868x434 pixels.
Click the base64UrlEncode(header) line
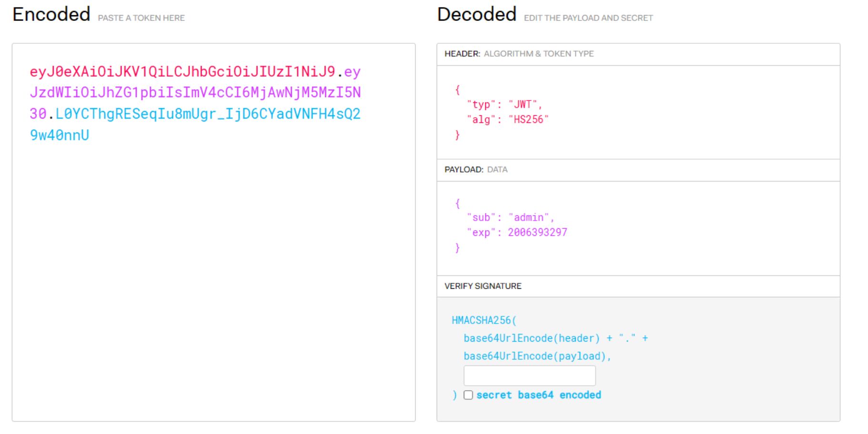pyautogui.click(x=556, y=338)
